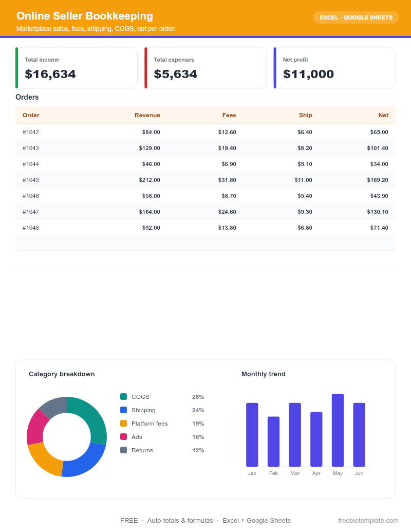Screen dimensions: 411x532
Task: Click revenue value $129.00
Action: 149,148
